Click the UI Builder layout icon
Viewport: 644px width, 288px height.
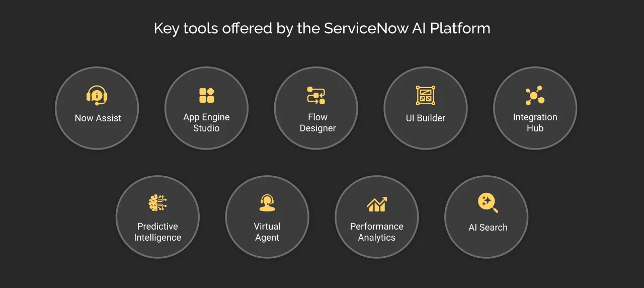(x=426, y=95)
